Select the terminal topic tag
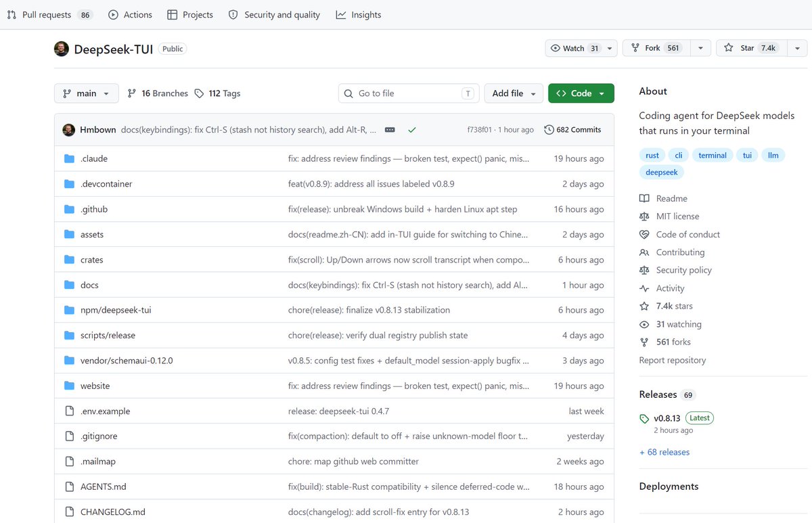812x523 pixels. click(713, 155)
